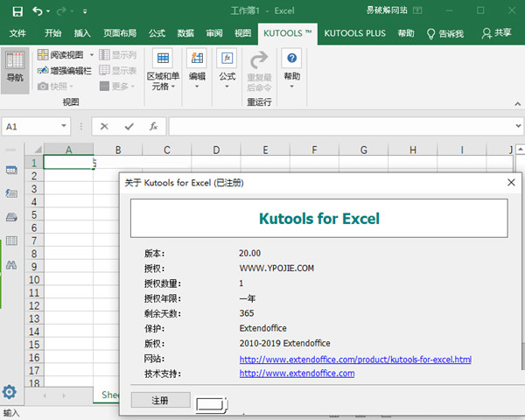Open the AutoText pane icon in sidebar

tap(11, 193)
